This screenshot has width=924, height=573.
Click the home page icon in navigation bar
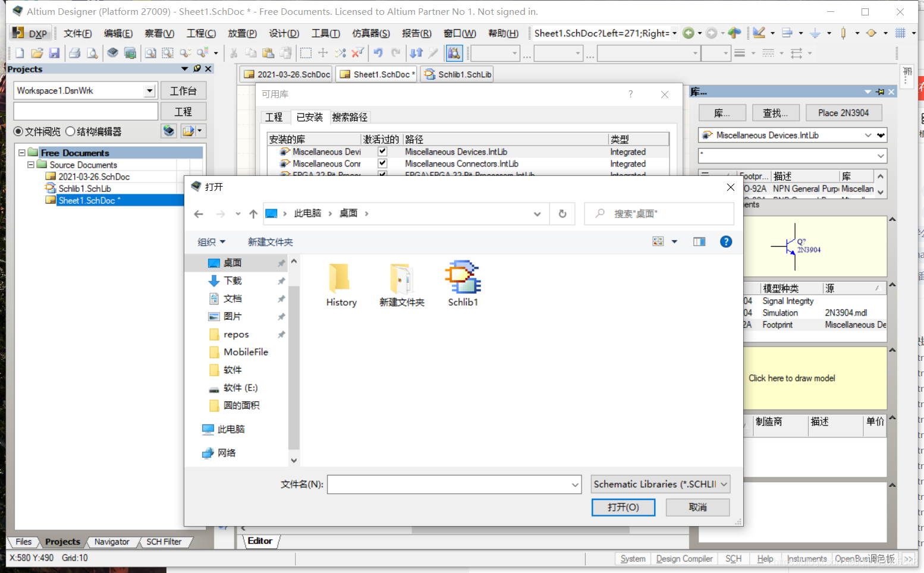click(735, 33)
